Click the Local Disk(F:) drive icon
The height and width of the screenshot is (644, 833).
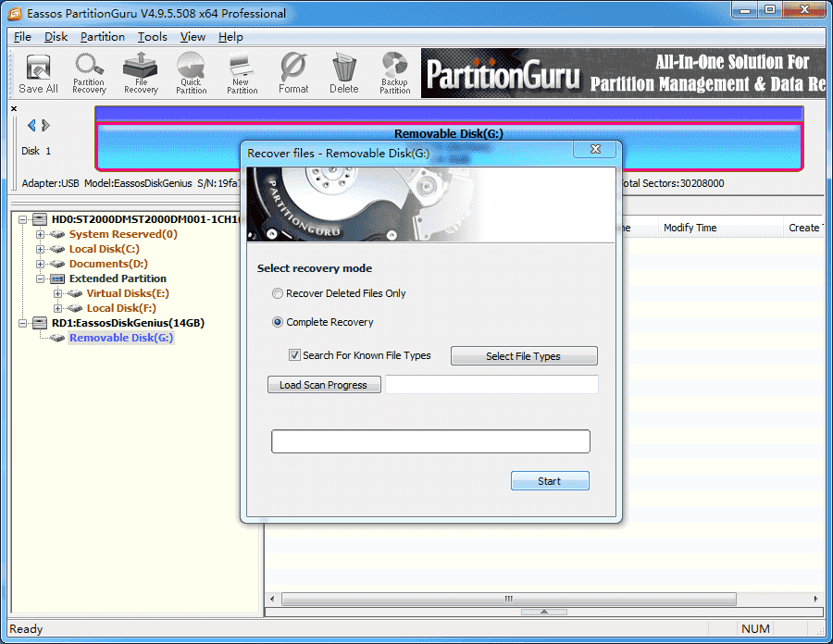[x=75, y=308]
